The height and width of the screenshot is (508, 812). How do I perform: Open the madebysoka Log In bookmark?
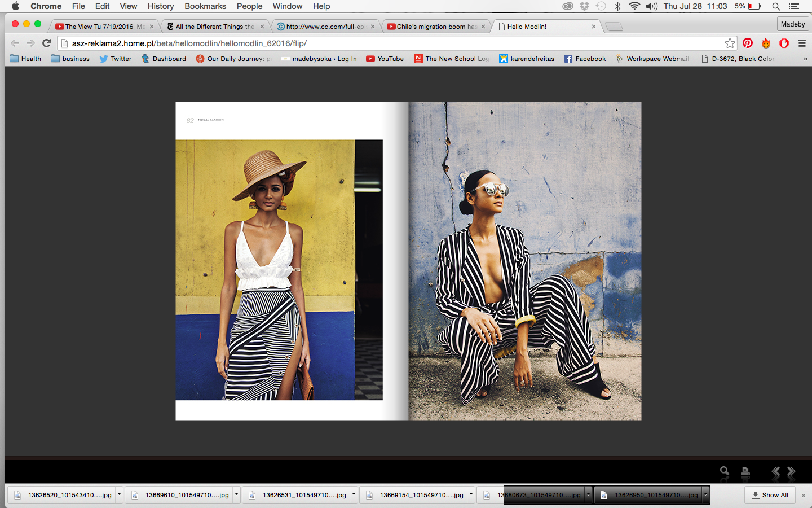[x=319, y=59]
